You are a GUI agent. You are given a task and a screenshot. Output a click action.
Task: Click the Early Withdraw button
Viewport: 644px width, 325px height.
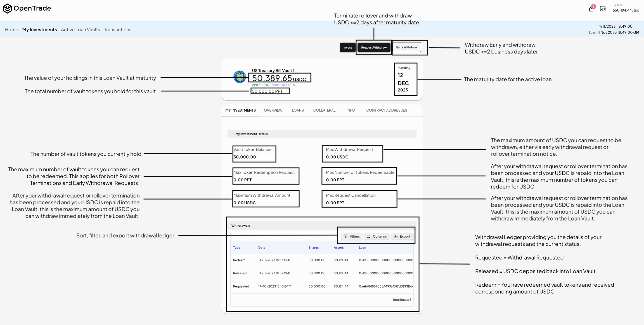pyautogui.click(x=406, y=47)
